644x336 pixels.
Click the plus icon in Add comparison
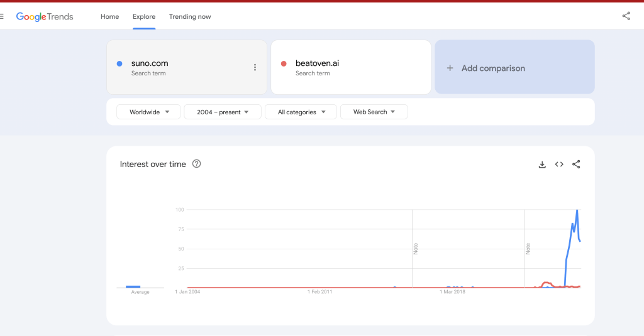[450, 68]
